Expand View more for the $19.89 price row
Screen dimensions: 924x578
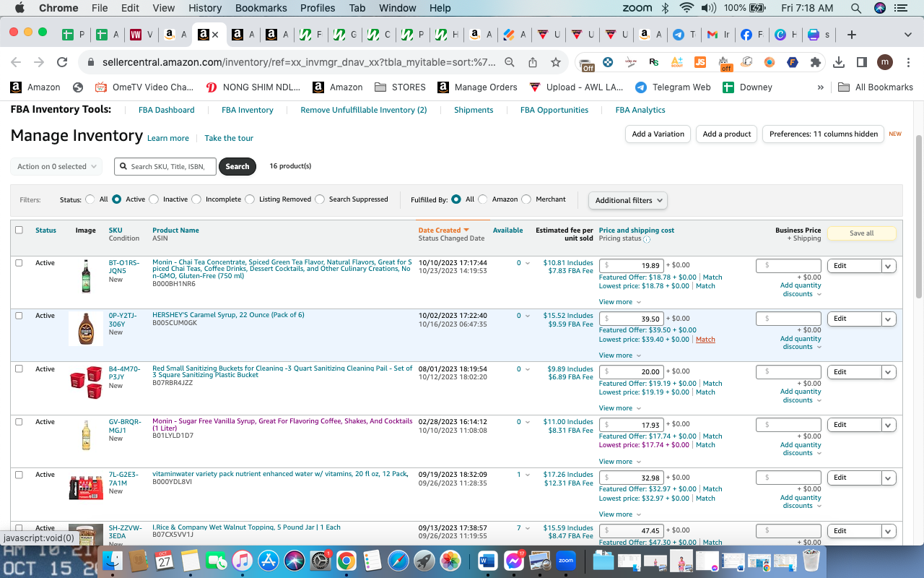pos(619,302)
